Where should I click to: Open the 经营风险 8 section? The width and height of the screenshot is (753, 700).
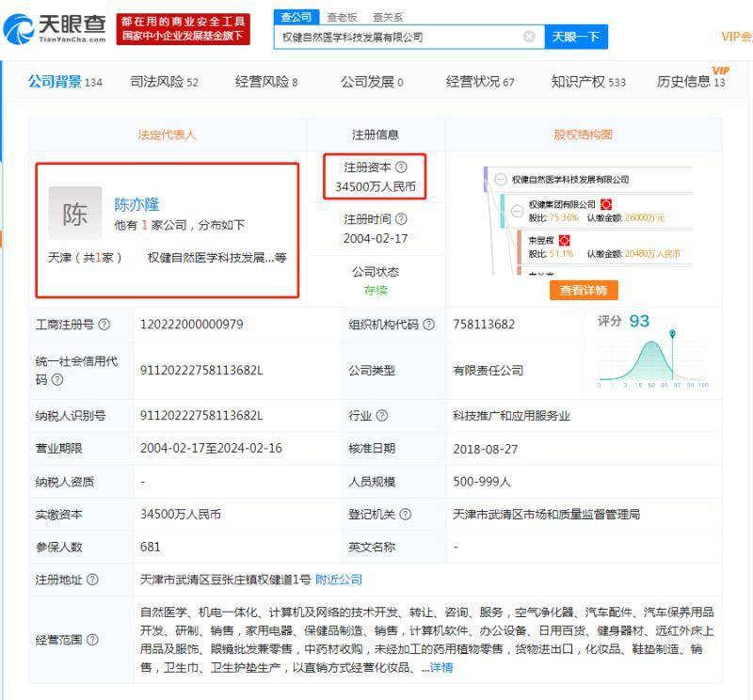[x=266, y=82]
